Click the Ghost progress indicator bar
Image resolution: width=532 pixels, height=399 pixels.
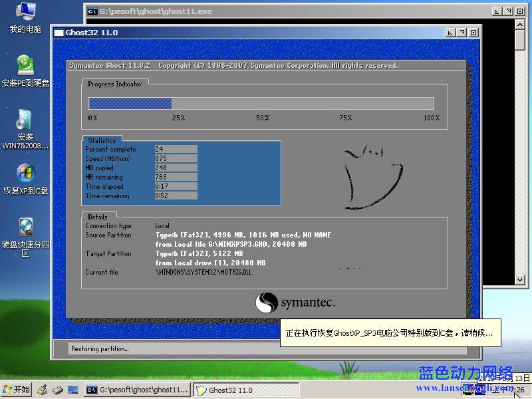click(261, 103)
